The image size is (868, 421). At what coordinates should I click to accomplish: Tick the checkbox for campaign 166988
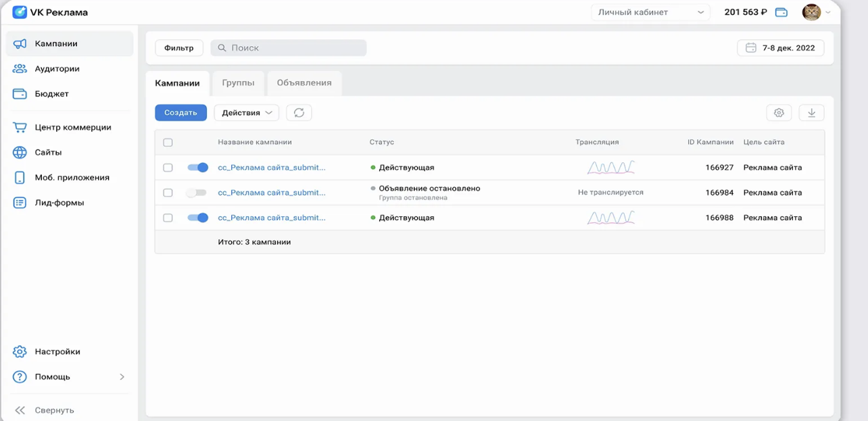(x=168, y=218)
